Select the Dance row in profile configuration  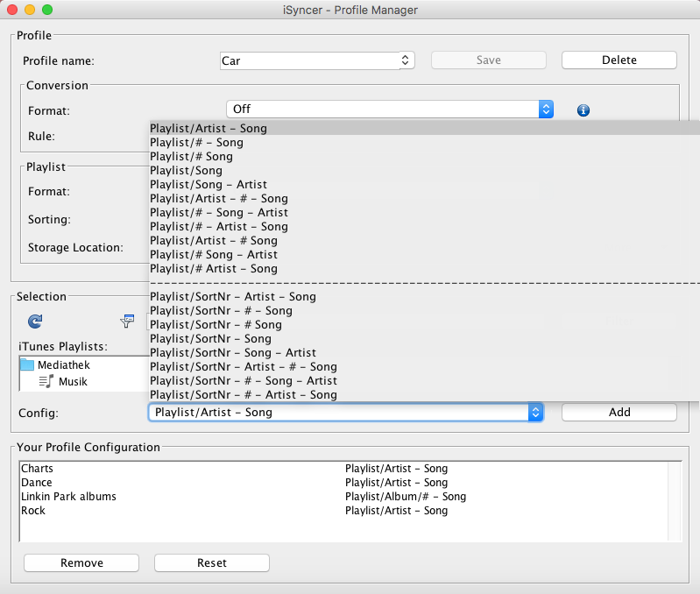coord(343,483)
